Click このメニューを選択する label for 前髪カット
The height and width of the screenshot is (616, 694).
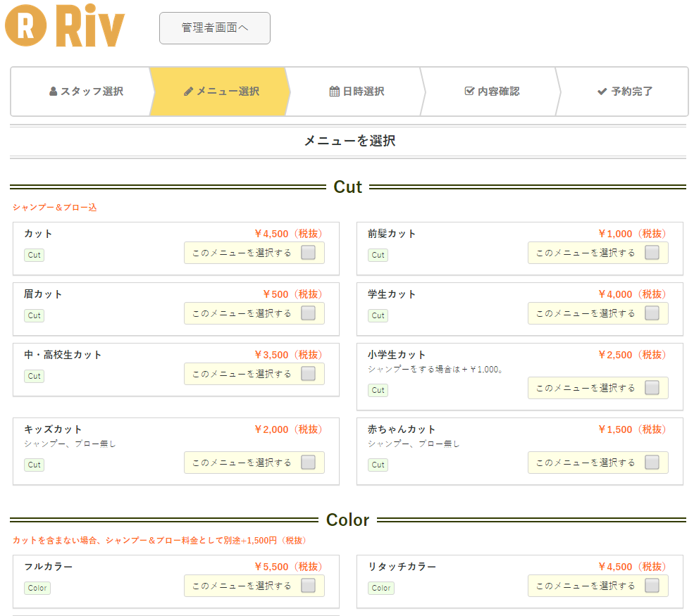[585, 253]
